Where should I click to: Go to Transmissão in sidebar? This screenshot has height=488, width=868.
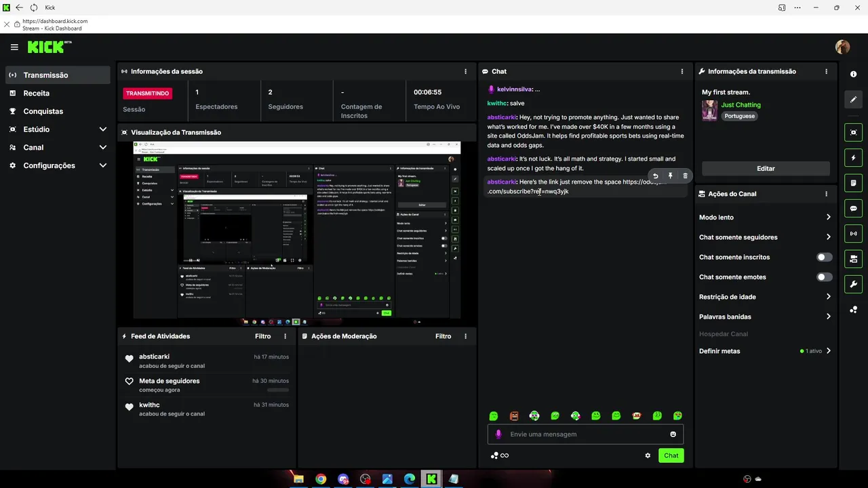coord(58,75)
